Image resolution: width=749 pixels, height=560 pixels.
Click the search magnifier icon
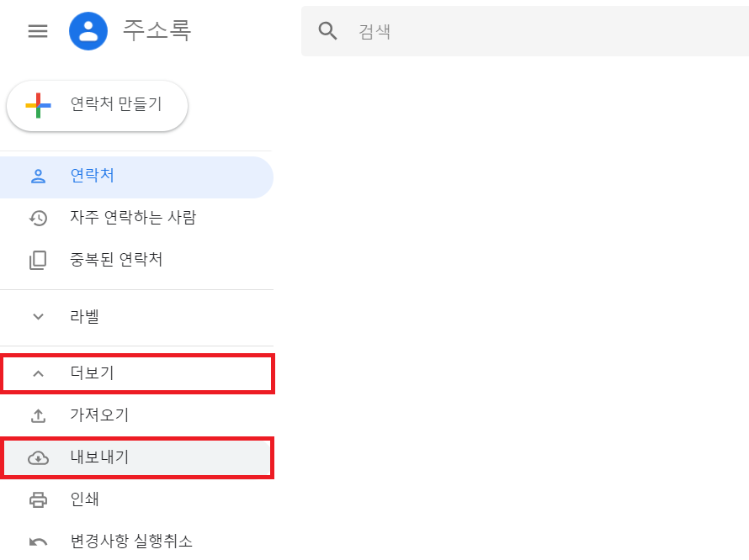pos(327,31)
